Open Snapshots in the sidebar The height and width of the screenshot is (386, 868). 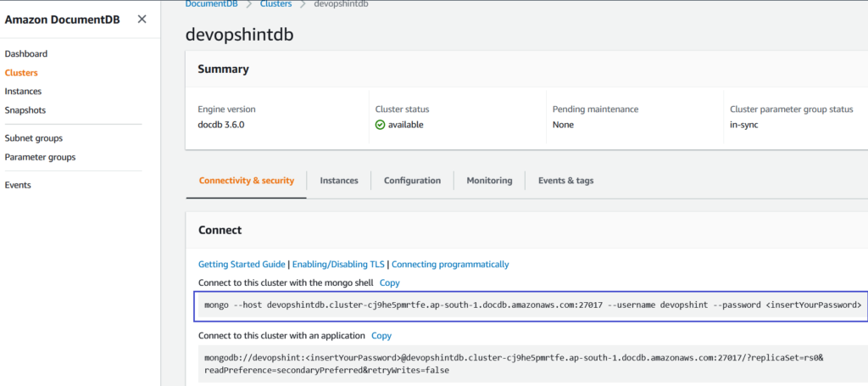(25, 110)
